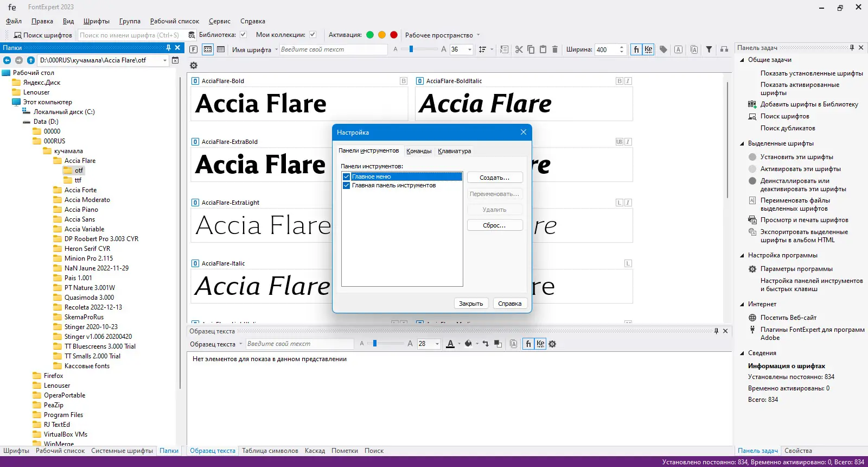Switch to the Клавиатура tab in the dialog

point(455,151)
